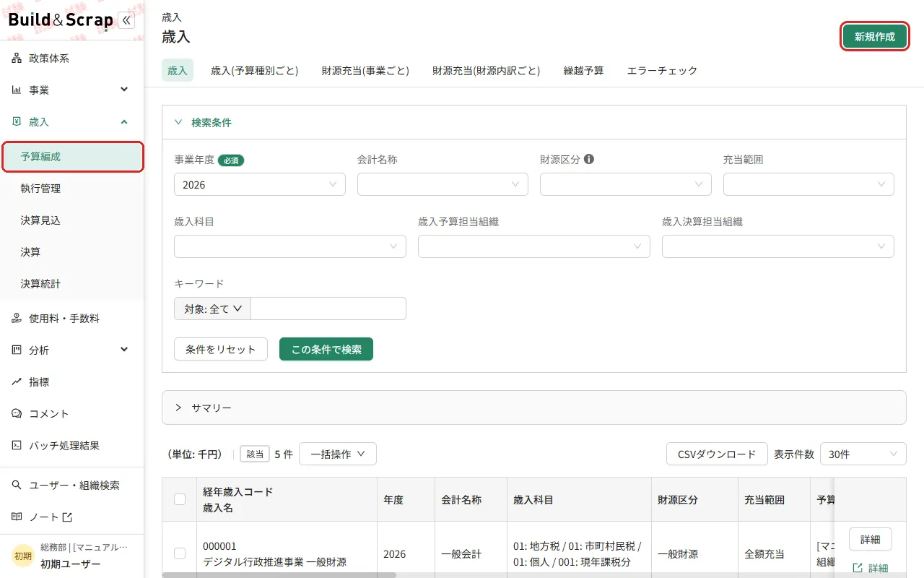This screenshot has height=578, width=924.
Task: Click the 歳入 sidebar icon
Action: pyautogui.click(x=17, y=122)
